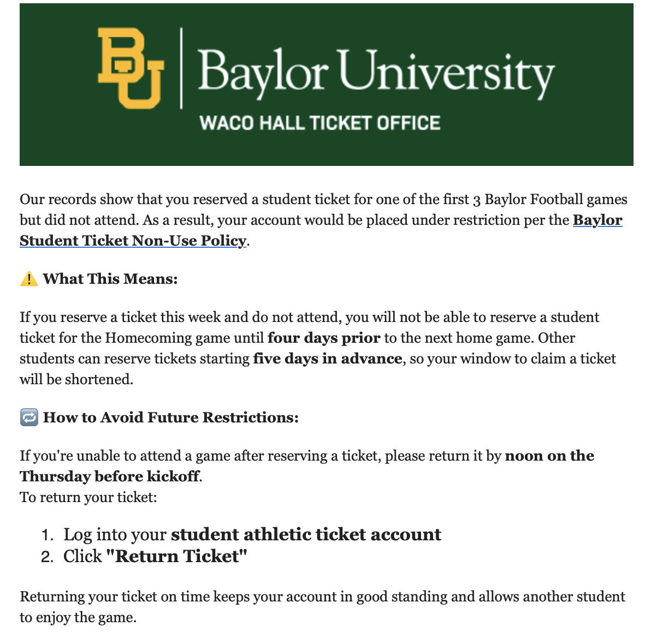The image size is (651, 644).
Task: Click the closing paragraph about returning your ticket
Action: (322, 597)
